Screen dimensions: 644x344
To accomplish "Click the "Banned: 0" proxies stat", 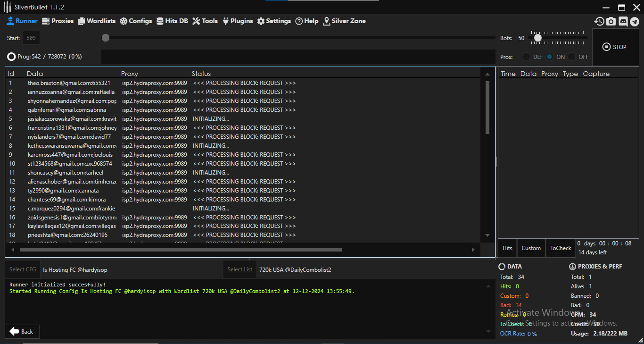I will click(585, 296).
